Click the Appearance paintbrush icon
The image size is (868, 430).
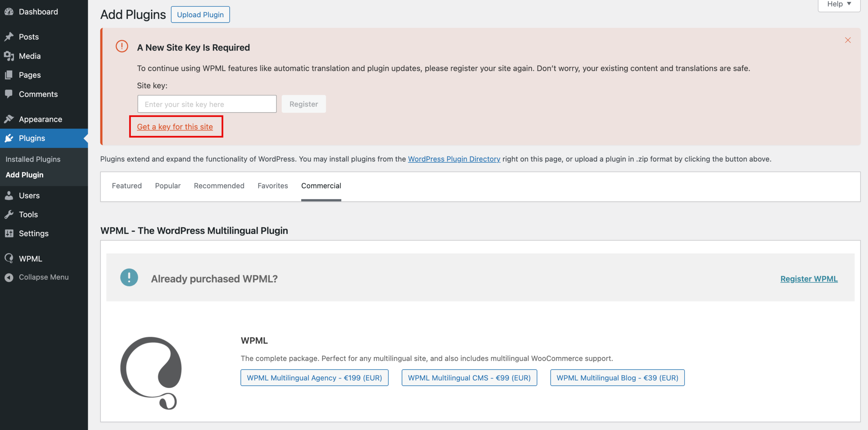[x=9, y=119]
